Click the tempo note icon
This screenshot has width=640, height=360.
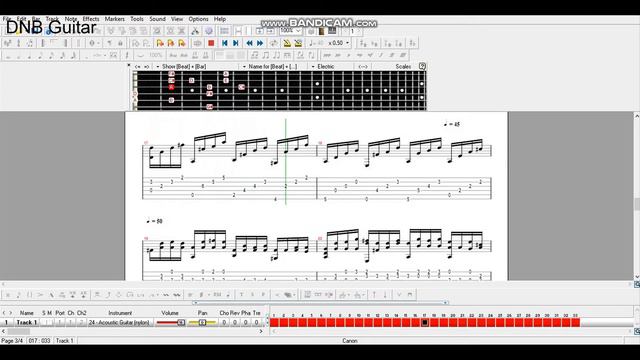point(312,43)
